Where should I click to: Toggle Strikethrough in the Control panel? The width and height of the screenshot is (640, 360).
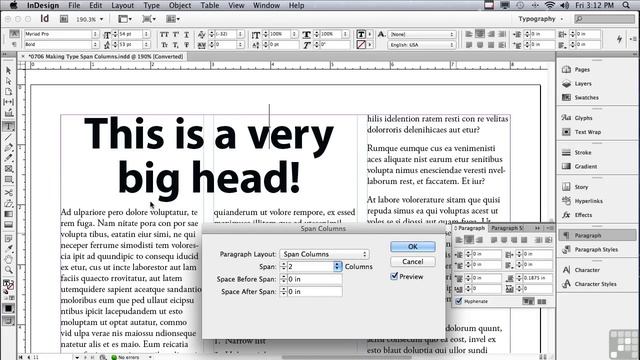click(186, 44)
